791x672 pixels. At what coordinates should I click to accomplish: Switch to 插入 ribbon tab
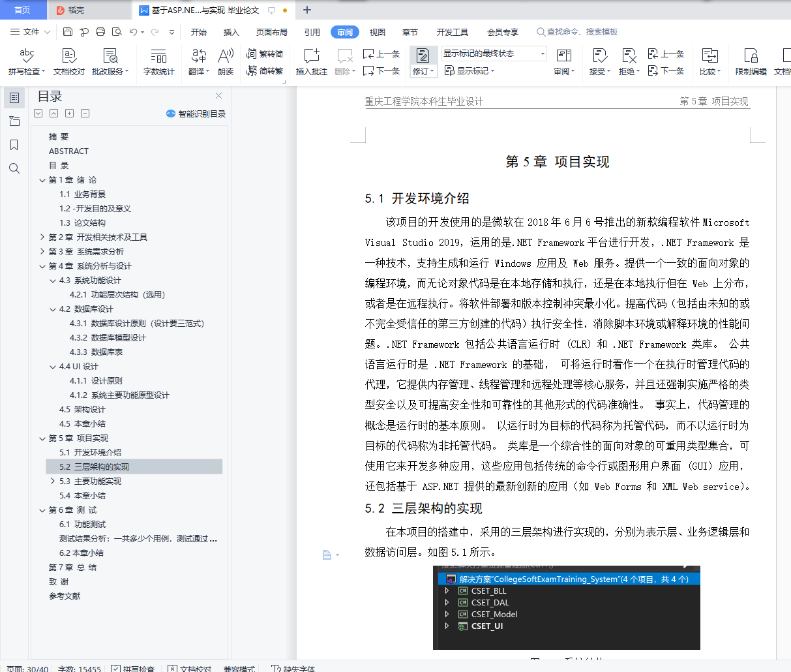click(x=231, y=32)
